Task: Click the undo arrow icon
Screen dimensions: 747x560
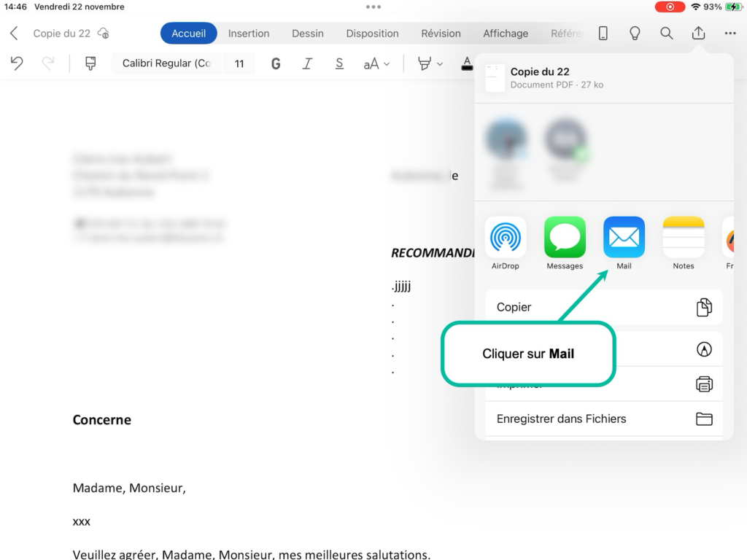Action: tap(17, 63)
